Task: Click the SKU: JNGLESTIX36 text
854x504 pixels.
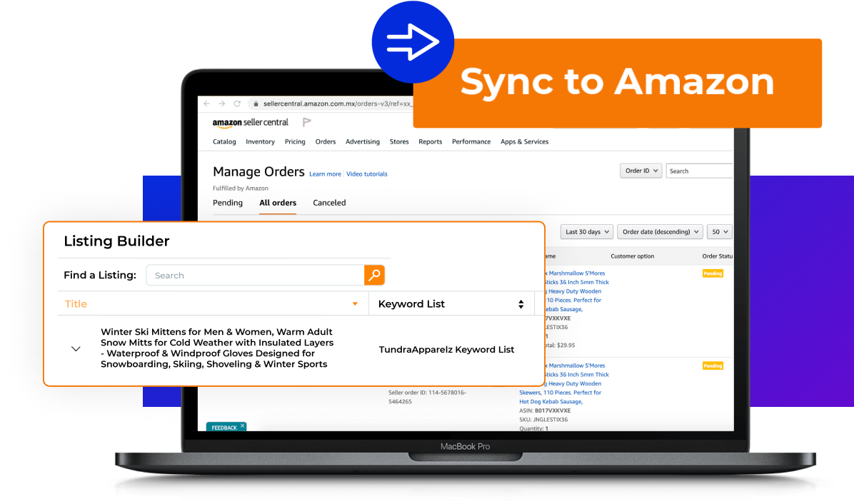Action: pyautogui.click(x=543, y=420)
